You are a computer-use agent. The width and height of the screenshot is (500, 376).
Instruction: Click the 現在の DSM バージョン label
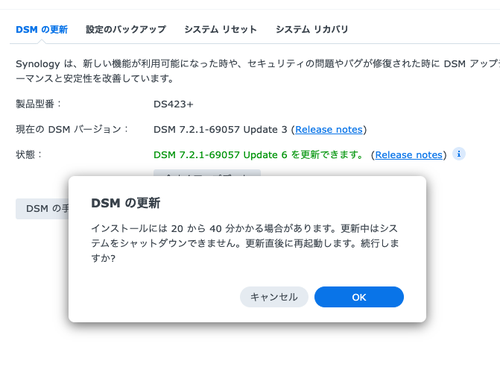tap(72, 129)
